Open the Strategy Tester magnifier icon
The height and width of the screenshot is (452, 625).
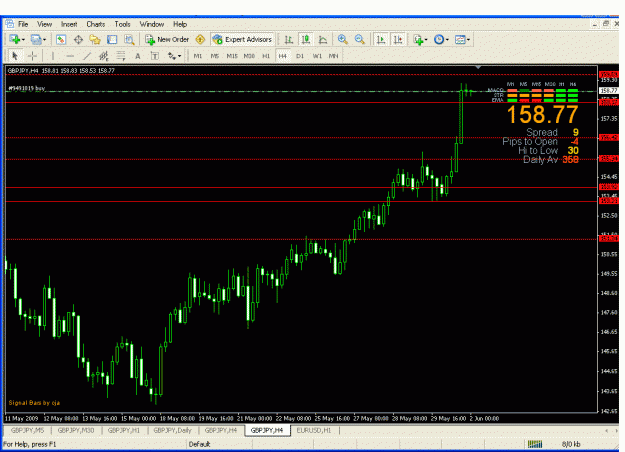coord(129,39)
